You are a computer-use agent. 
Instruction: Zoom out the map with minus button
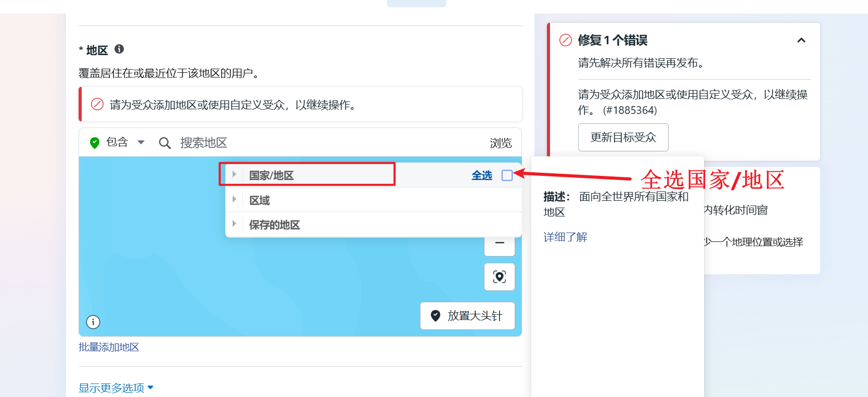click(499, 244)
